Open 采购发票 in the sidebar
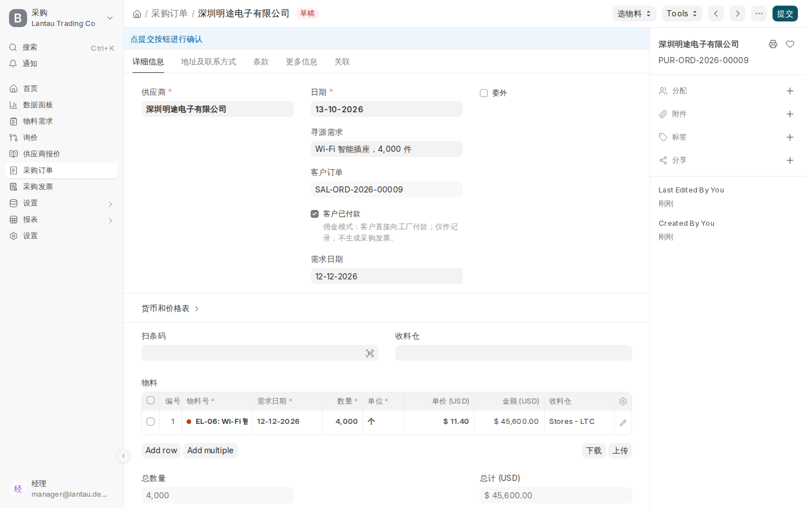 (61, 187)
